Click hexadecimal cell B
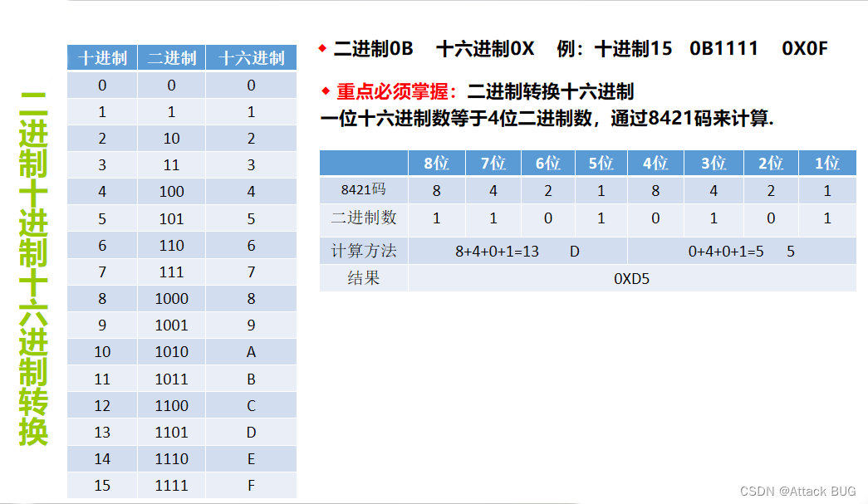This screenshot has height=504, width=868. coord(252,379)
